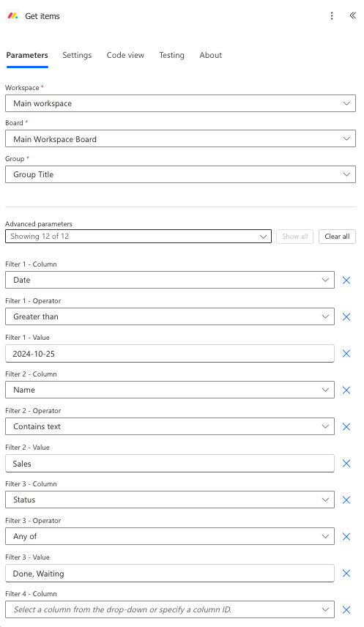Remove the Filter 2 - Column parameter

(x=346, y=390)
